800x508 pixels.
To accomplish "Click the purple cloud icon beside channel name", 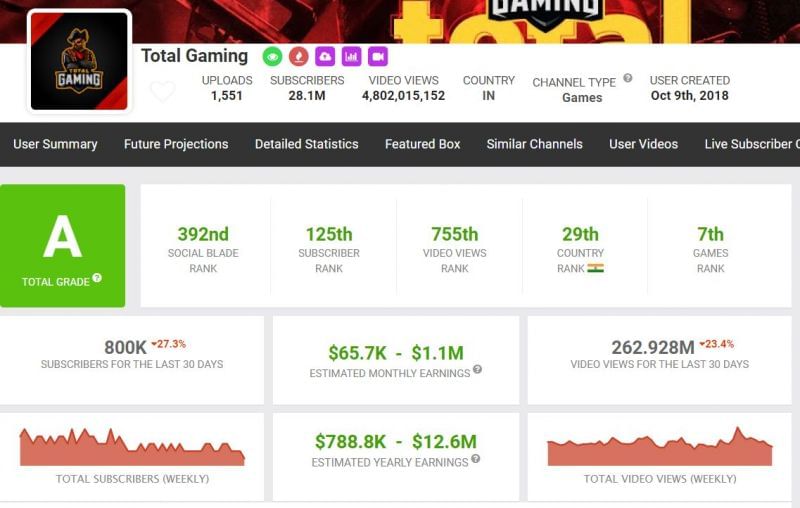I will pyautogui.click(x=325, y=56).
